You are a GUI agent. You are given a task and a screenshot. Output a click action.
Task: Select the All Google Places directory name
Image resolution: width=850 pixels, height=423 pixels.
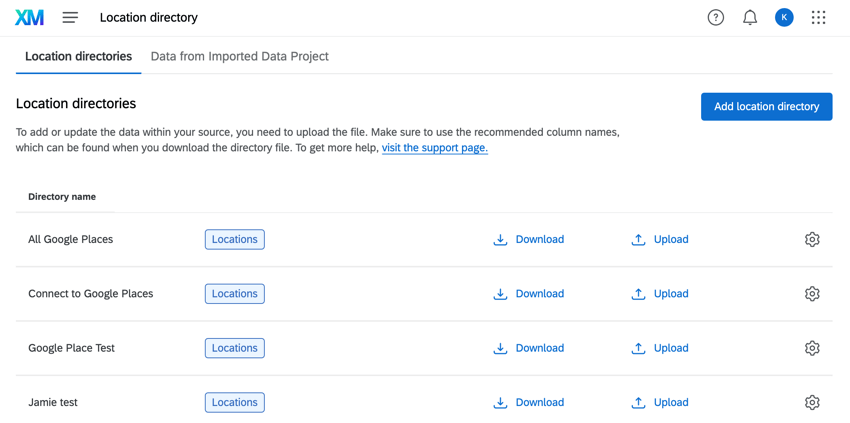pyautogui.click(x=70, y=239)
